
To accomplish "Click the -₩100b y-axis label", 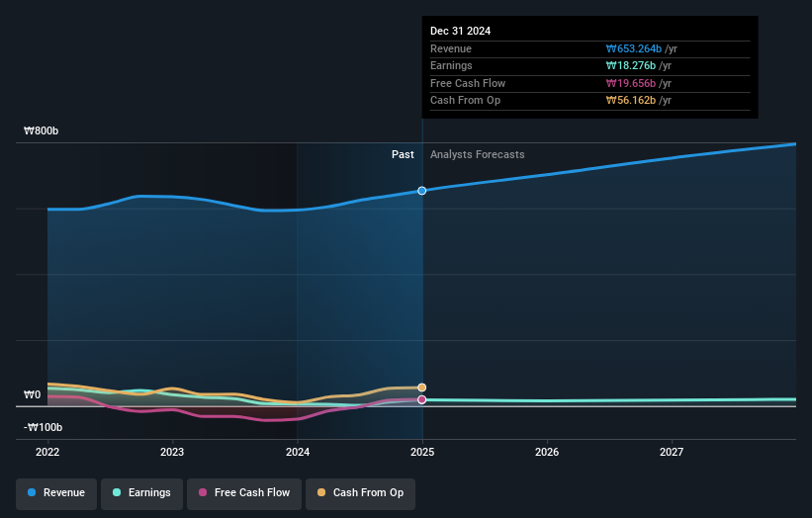I will tap(43, 427).
